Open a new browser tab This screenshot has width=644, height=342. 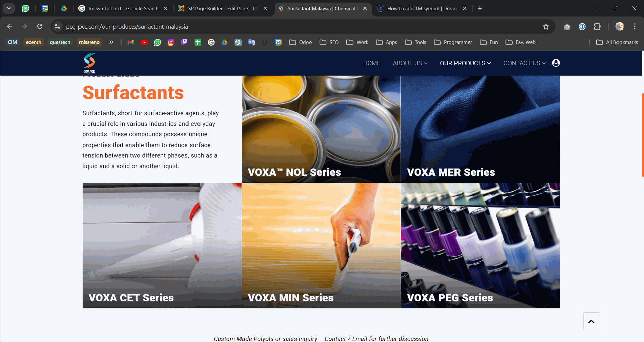[x=480, y=8]
